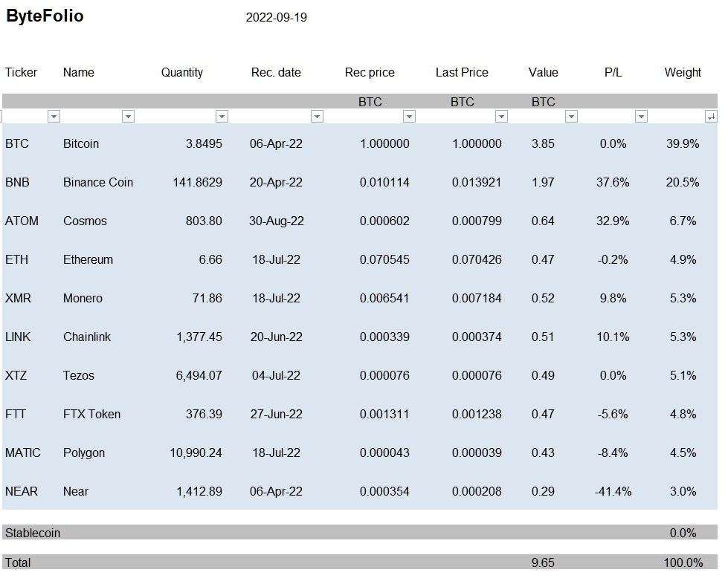Open the Last Price column filter dropdown
This screenshot has width=728, height=584.
(x=501, y=117)
